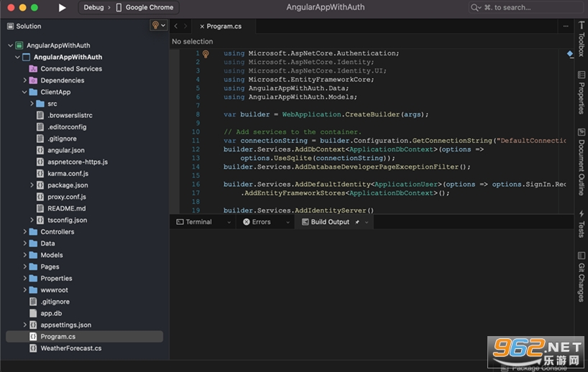Navigate back in the editor history

176,27
